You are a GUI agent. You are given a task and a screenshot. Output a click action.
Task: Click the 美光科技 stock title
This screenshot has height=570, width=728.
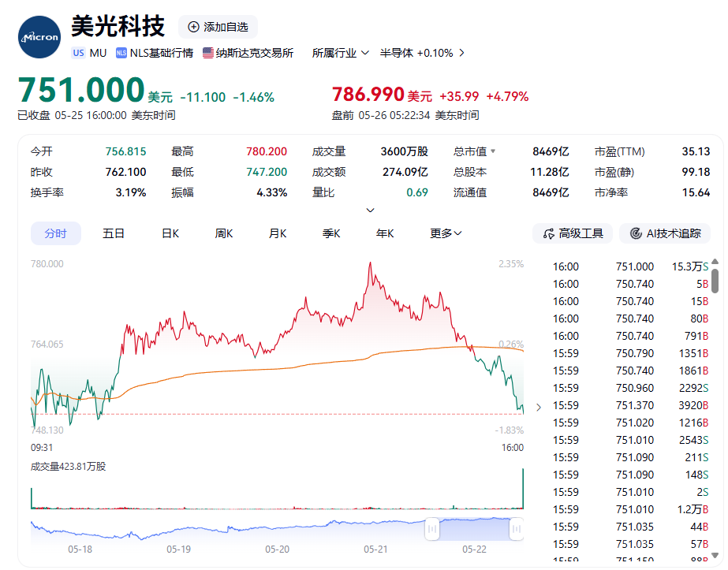[x=118, y=26]
